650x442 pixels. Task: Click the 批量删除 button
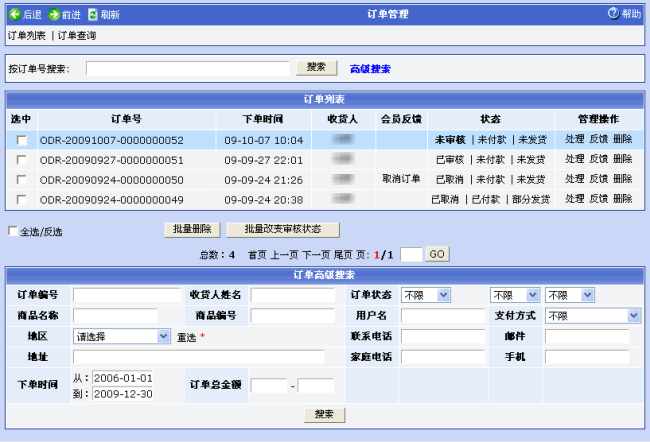pyautogui.click(x=191, y=229)
